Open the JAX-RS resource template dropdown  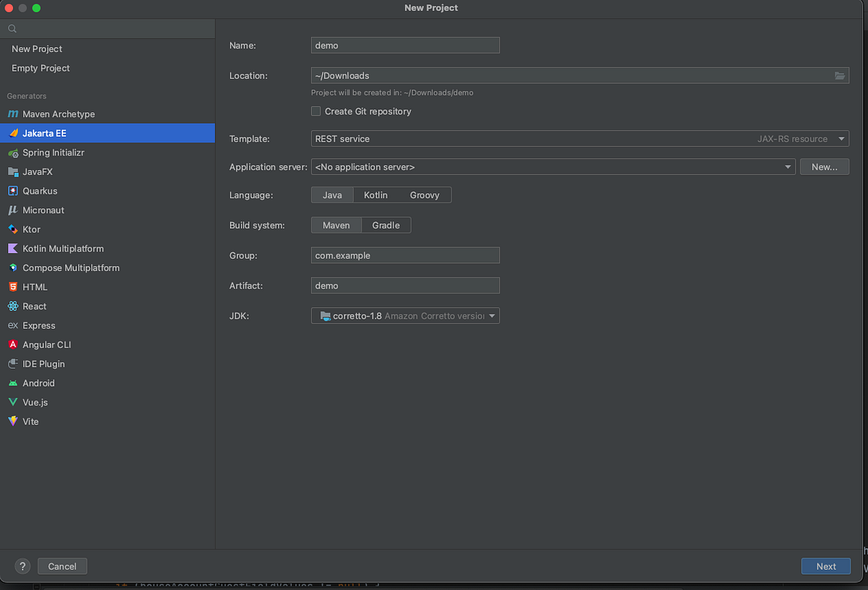click(x=841, y=139)
